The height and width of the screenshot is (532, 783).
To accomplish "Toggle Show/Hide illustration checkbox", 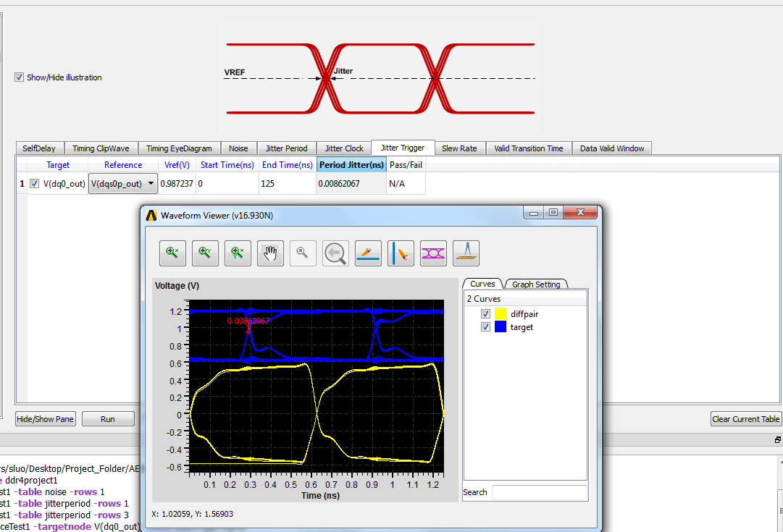I will click(19, 77).
